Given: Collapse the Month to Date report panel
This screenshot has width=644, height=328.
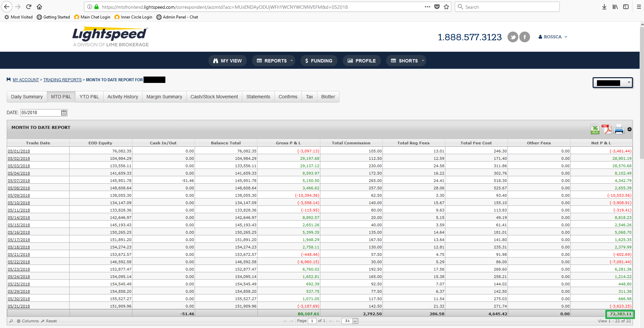Looking at the screenshot, I should (x=629, y=129).
